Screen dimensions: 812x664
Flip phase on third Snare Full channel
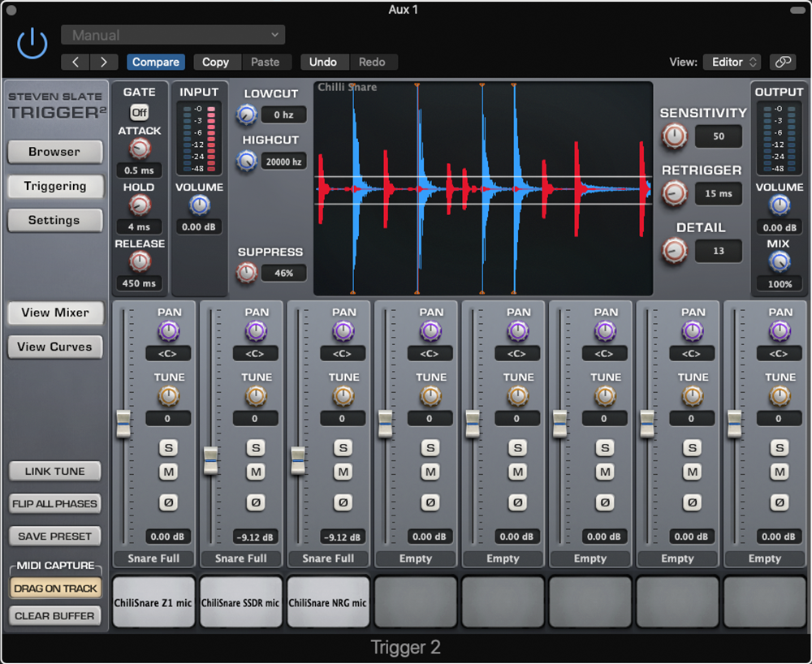[x=343, y=502]
